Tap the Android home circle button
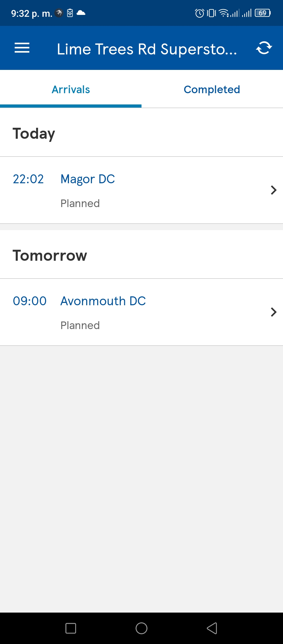 pos(141,628)
